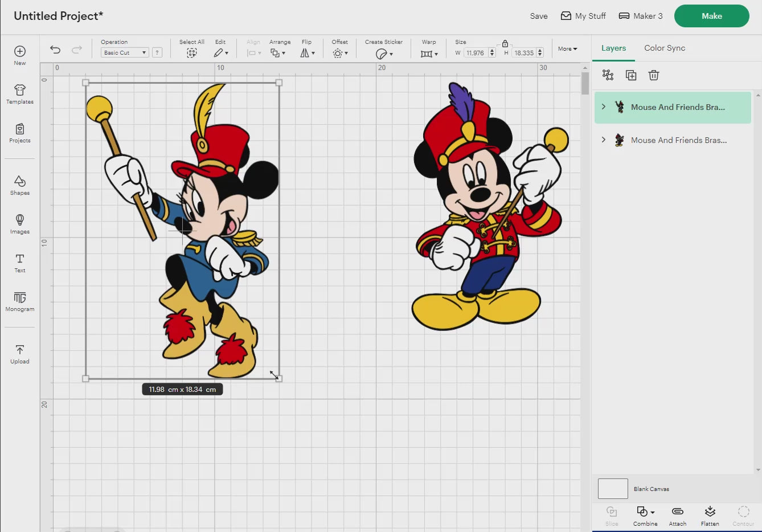Switch to the Color Sync tab
This screenshot has height=532, width=762.
pyautogui.click(x=665, y=48)
